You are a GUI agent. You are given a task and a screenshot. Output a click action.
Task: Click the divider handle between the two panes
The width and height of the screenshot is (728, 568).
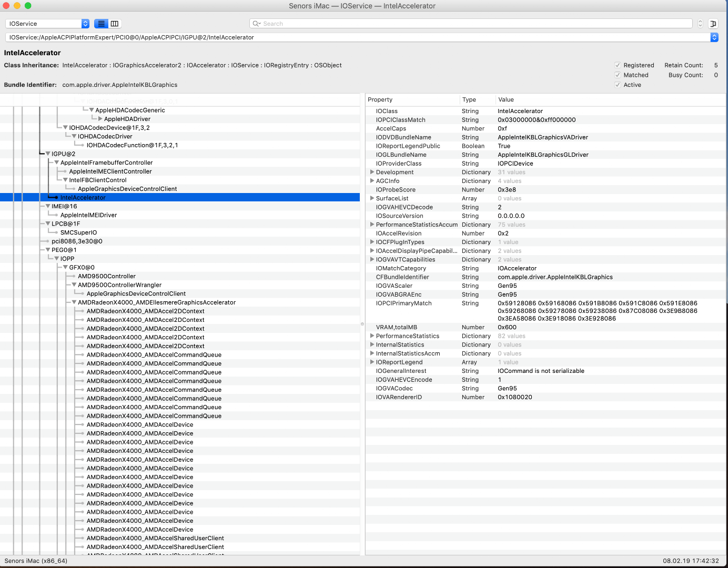[x=362, y=324]
